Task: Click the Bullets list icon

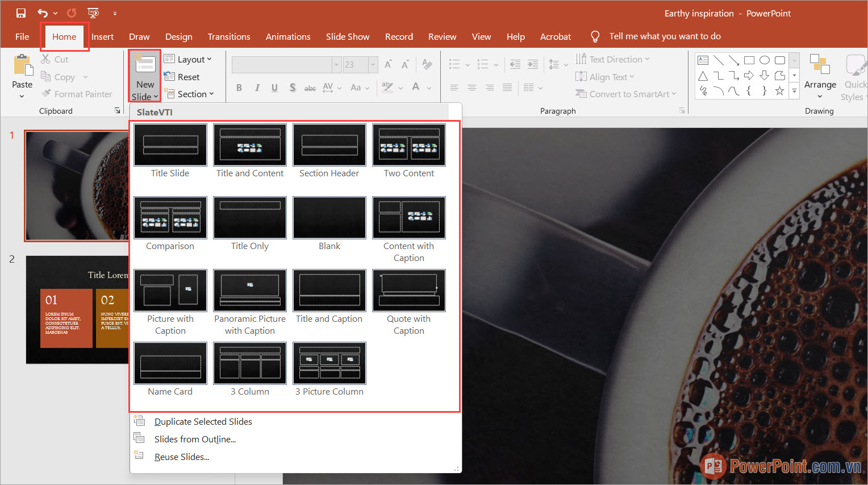Action: click(454, 64)
